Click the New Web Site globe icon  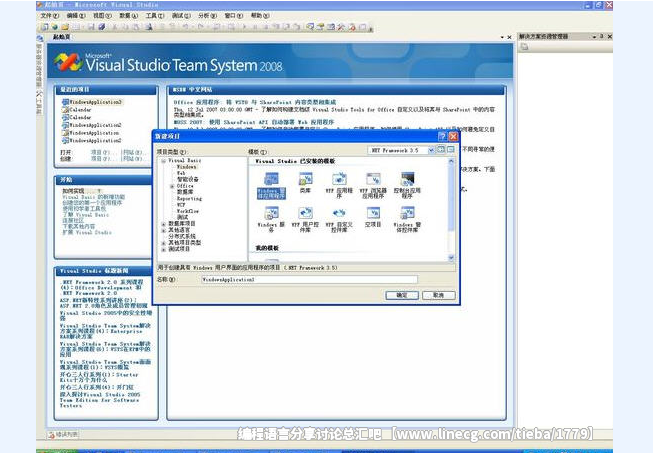point(55,27)
